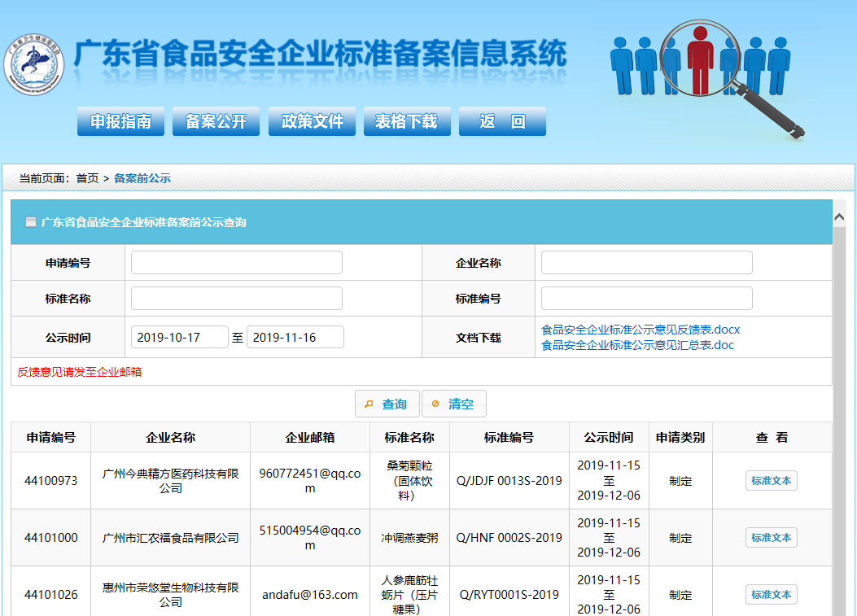
Task: Download 食品安全企业标准公示意见汇总表.doc
Action: (x=637, y=345)
